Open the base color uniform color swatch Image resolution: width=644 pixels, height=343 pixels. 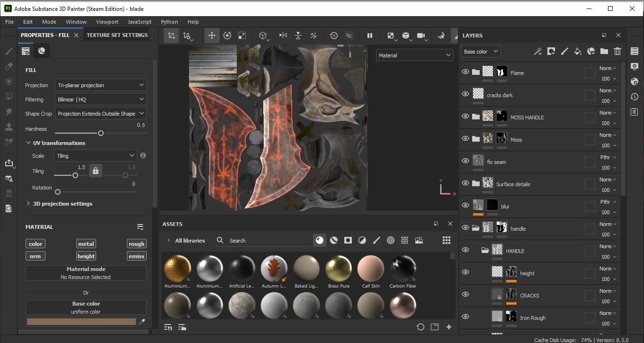pyautogui.click(x=81, y=322)
